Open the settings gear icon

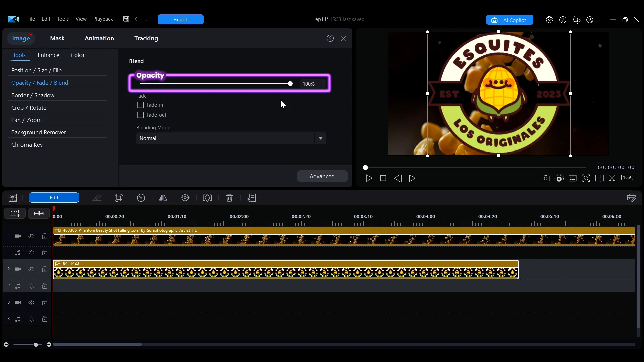coord(549,20)
